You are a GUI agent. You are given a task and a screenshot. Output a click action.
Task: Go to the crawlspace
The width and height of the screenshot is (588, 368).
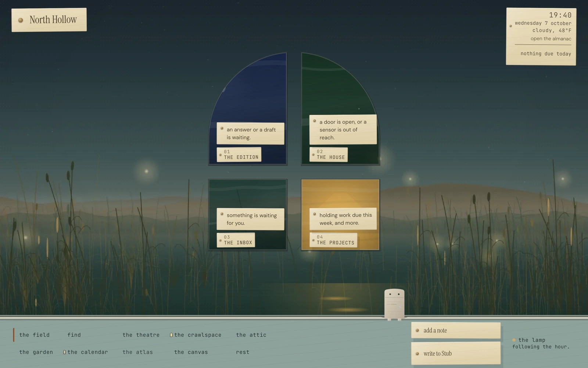(198, 335)
